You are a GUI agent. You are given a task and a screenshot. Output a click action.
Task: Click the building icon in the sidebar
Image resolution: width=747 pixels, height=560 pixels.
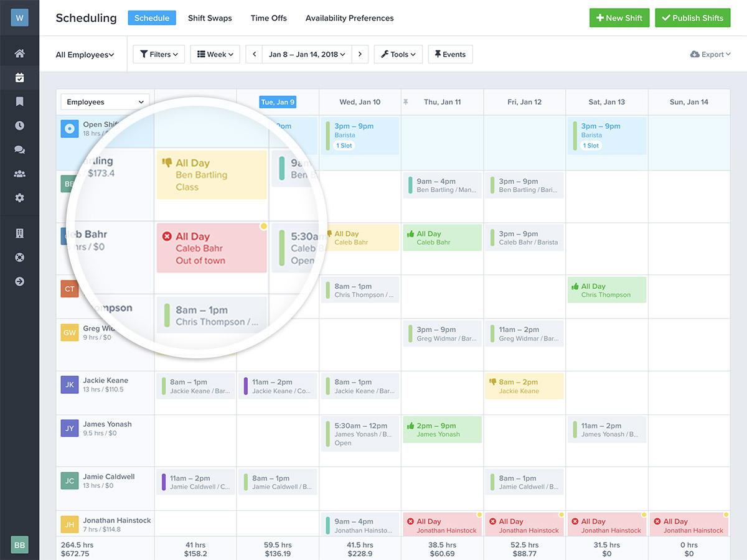tap(19, 233)
